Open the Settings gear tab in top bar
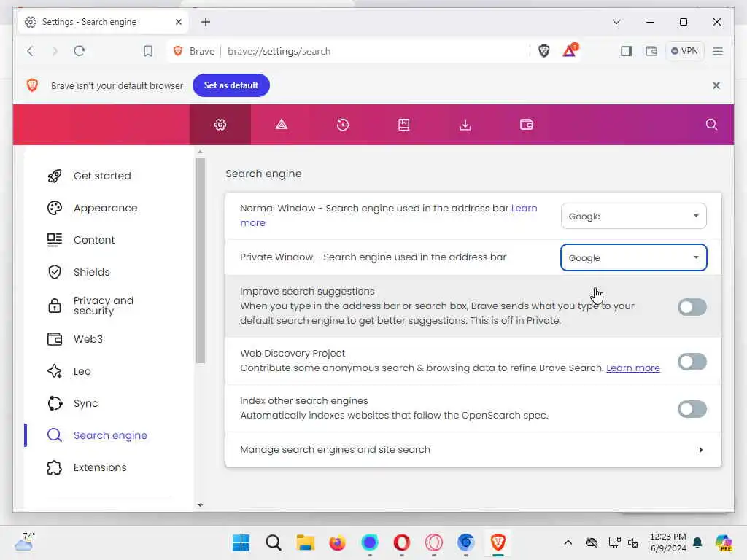The width and height of the screenshot is (747, 560). point(220,125)
